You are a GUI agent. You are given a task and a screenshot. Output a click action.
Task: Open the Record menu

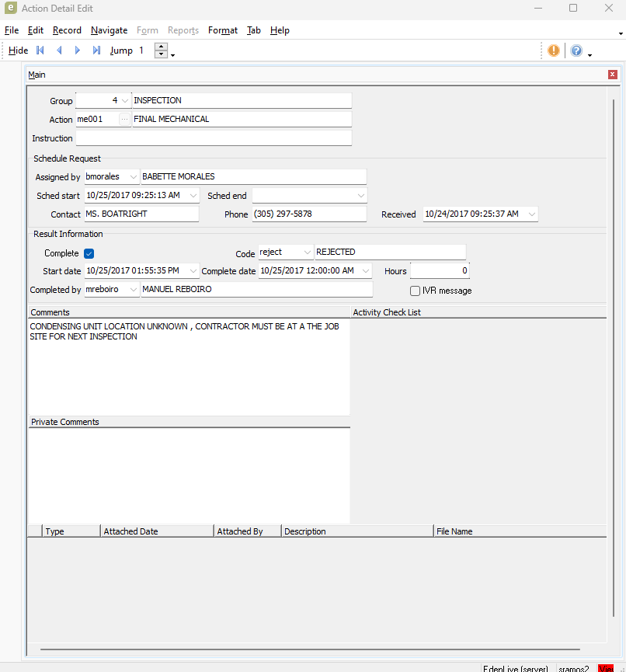(x=67, y=30)
